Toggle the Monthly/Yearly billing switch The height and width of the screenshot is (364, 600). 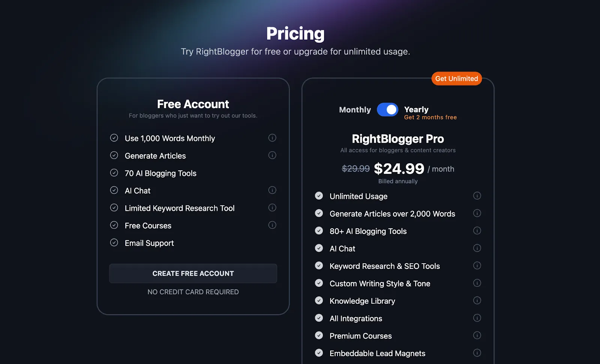387,110
